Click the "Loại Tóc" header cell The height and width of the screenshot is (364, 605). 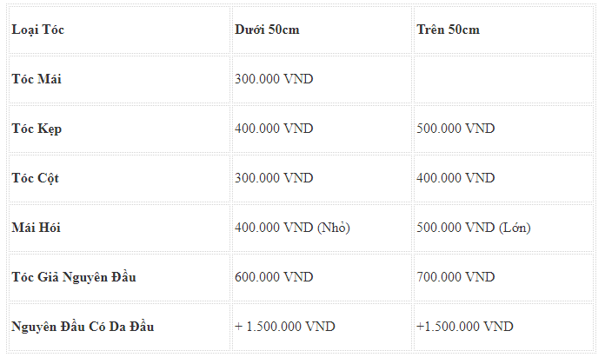coord(38,30)
